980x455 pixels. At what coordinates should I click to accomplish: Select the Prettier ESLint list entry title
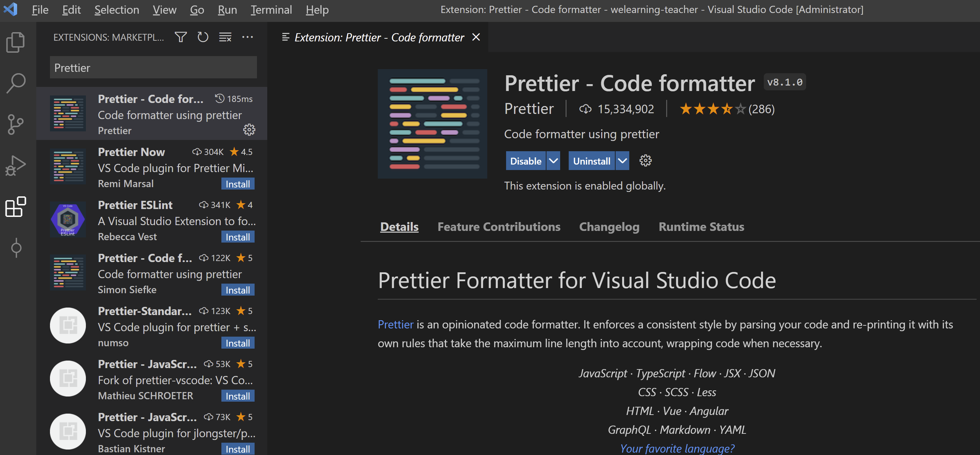point(135,205)
